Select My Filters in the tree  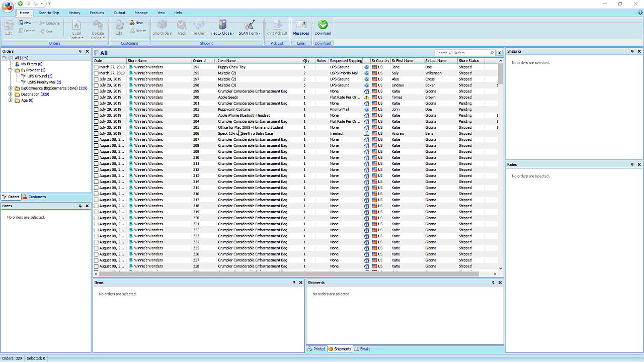pyautogui.click(x=28, y=64)
